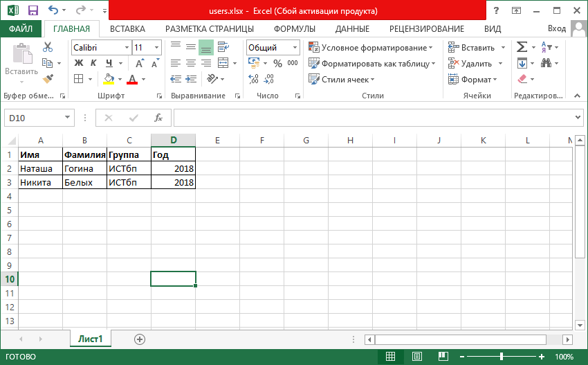The image size is (588, 365).
Task: Click the Save icon in quick access toolbar
Action: 33,10
